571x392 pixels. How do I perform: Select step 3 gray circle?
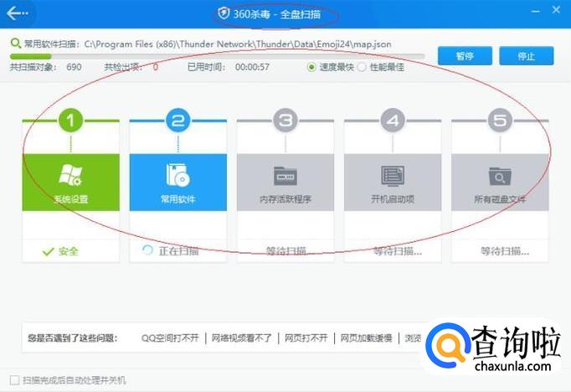pyautogui.click(x=285, y=121)
